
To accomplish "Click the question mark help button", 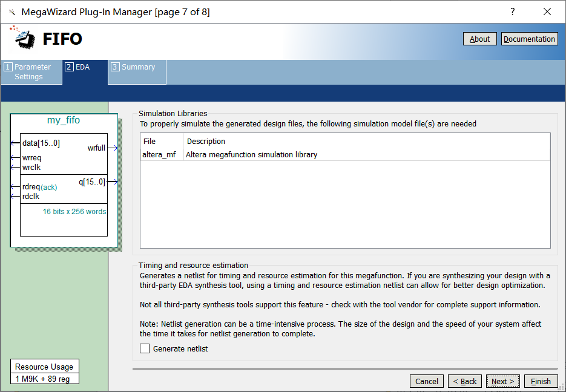I will (x=512, y=12).
